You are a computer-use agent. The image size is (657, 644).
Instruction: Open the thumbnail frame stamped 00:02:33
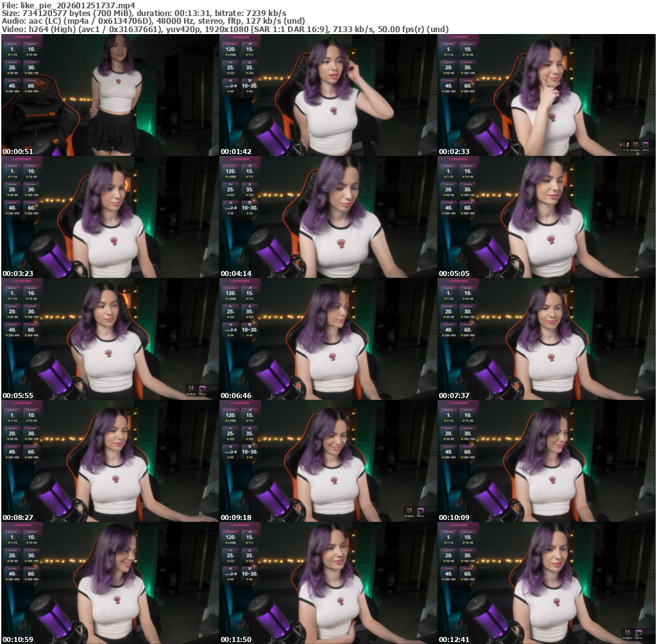point(547,95)
